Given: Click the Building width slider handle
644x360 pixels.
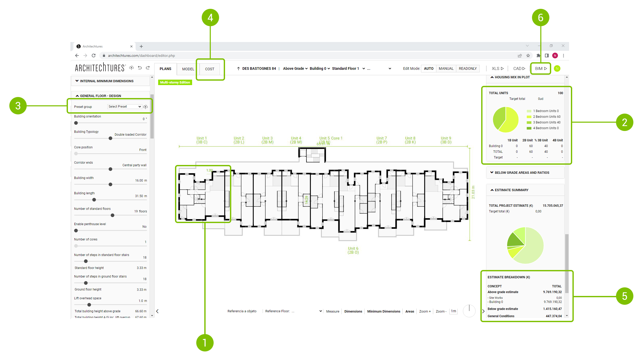Looking at the screenshot, I should 110,184.
